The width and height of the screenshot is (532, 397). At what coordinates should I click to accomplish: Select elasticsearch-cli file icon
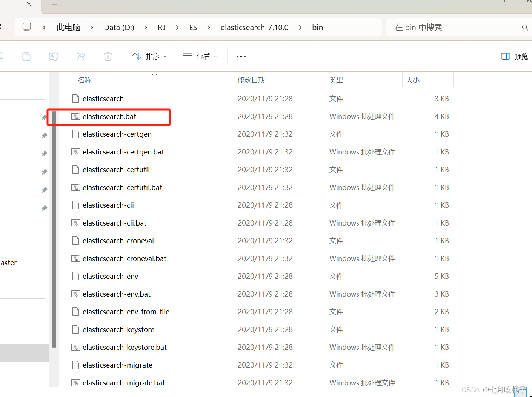pyautogui.click(x=75, y=205)
